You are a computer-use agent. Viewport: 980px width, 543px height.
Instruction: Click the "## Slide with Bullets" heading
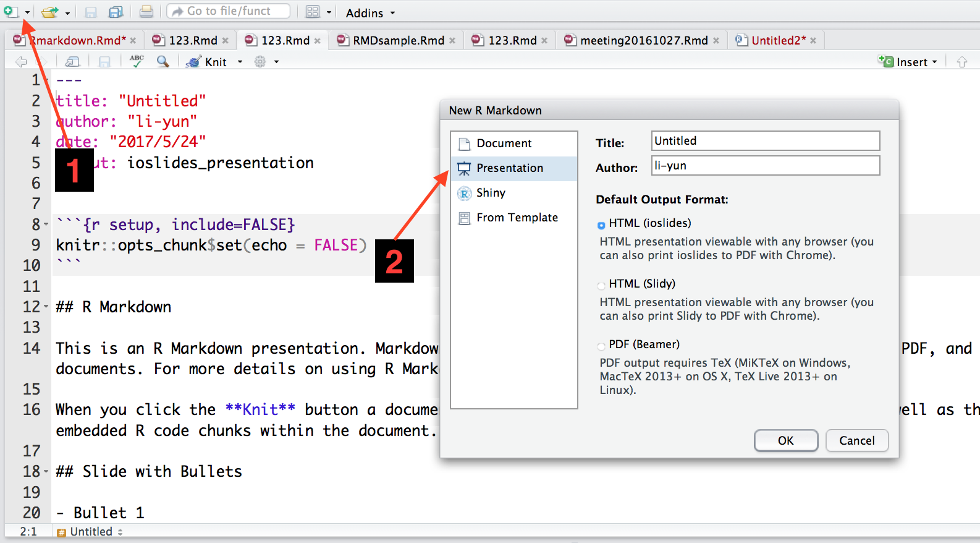(x=149, y=472)
